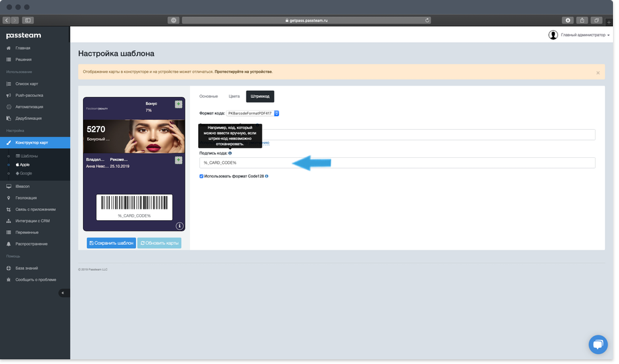Open the Главный администратор user menu
Screen dimensions: 619x364
pos(586,35)
